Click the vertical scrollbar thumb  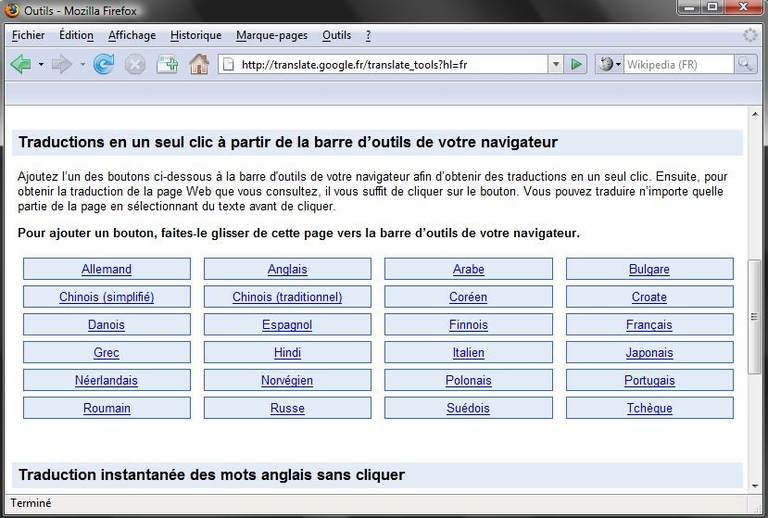(x=755, y=317)
